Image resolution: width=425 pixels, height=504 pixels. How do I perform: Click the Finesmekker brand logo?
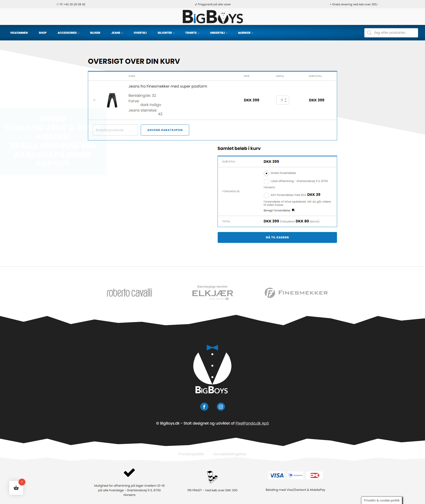[296, 293]
